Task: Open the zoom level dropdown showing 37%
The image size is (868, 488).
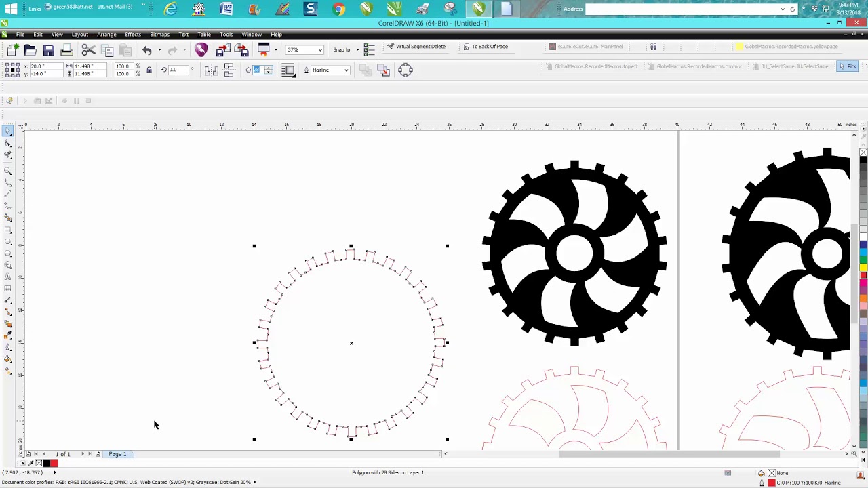Action: point(320,49)
